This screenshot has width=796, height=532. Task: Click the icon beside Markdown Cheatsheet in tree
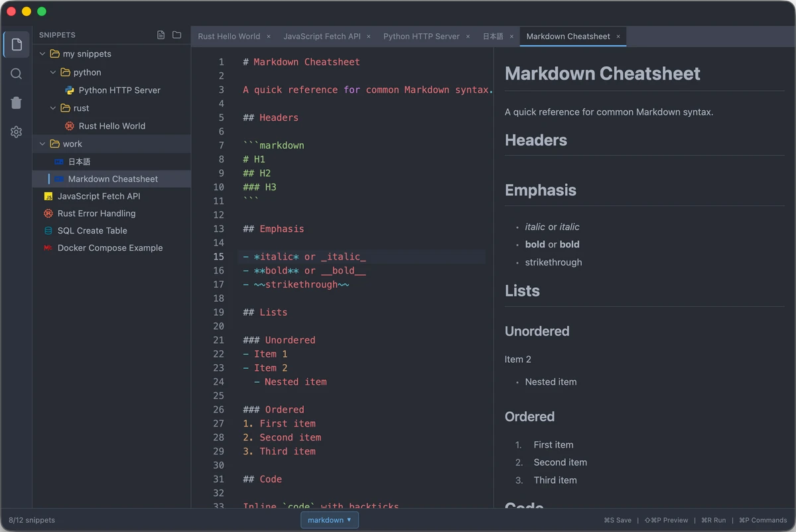point(59,179)
